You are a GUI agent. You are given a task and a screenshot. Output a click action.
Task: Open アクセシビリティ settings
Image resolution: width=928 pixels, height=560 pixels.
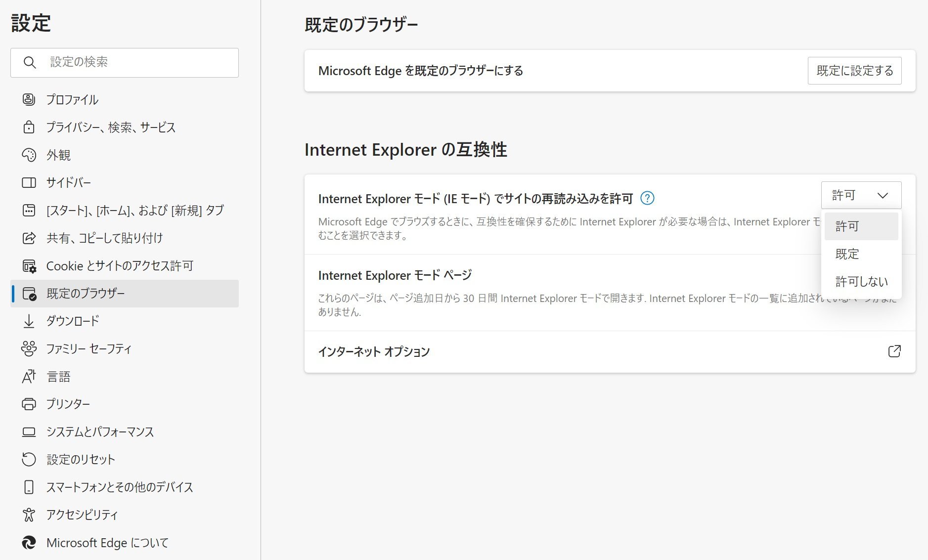(125, 515)
